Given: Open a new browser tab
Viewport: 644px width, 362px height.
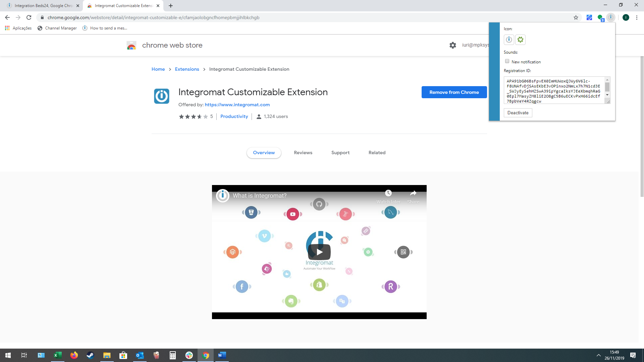Looking at the screenshot, I should click(171, 6).
